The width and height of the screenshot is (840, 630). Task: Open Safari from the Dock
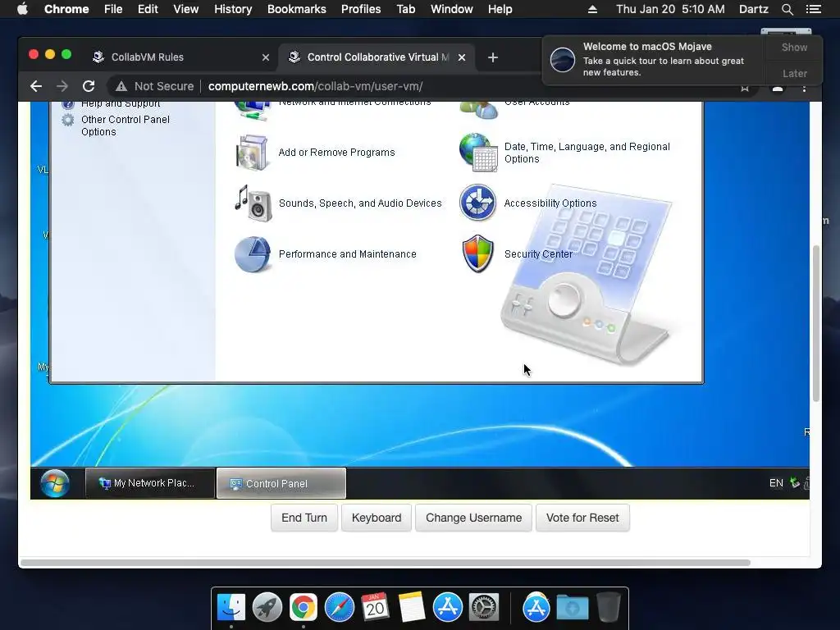pos(339,608)
